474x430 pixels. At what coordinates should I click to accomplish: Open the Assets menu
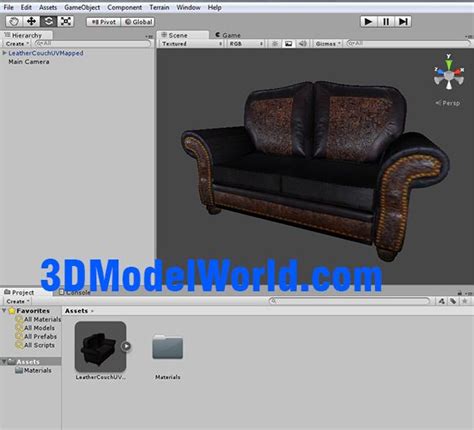pos(48,7)
